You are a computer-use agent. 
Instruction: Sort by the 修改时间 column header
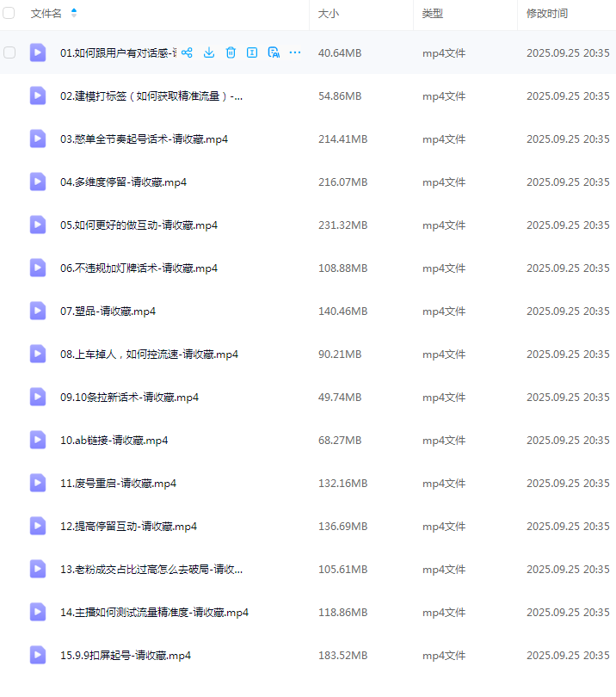click(547, 14)
